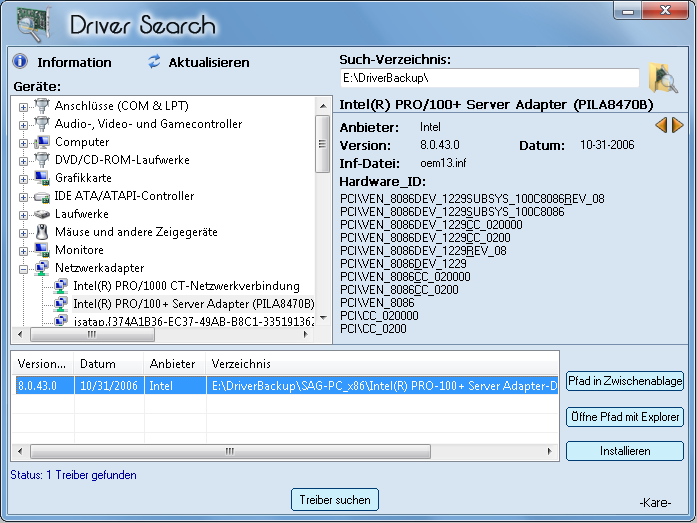This screenshot has height=523, width=697.
Task: Sort by the Anbieter column header
Action: 172,364
